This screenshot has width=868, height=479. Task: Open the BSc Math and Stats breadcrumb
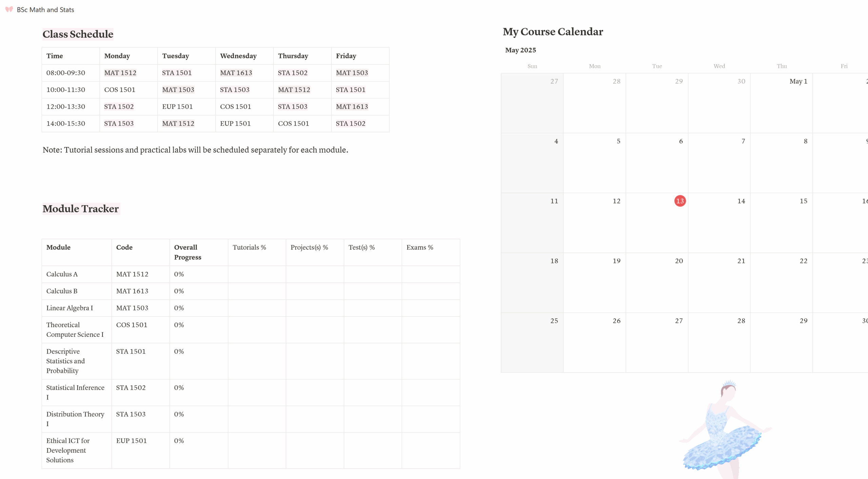pos(45,10)
